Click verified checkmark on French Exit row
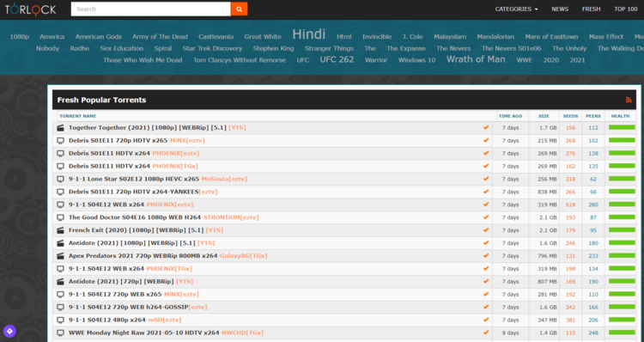 pos(486,229)
